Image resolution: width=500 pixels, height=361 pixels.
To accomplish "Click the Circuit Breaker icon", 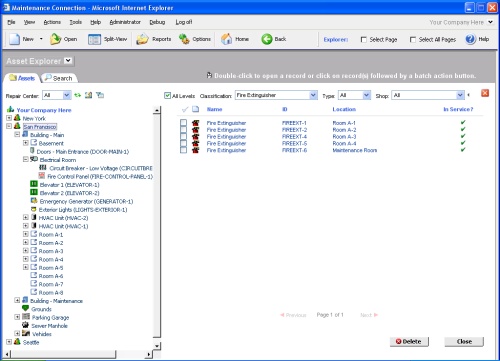I will click(x=43, y=168).
